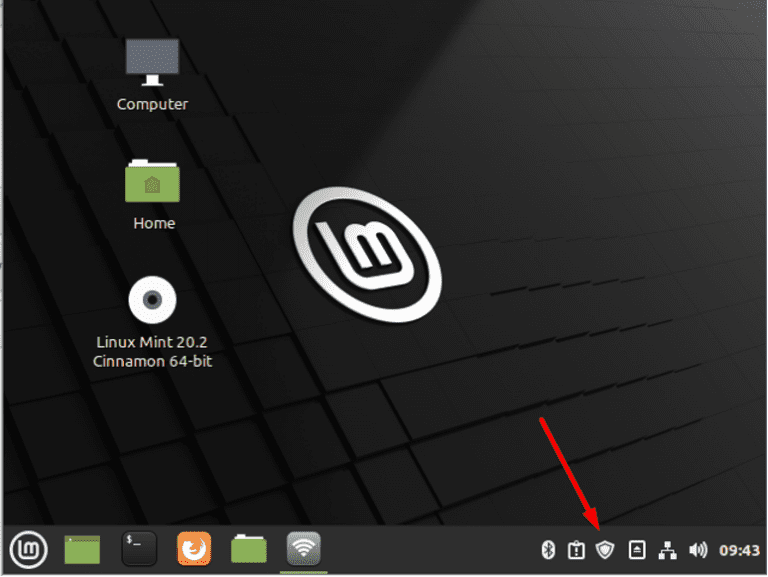Open the Bluetooth tray icon
Viewport: 768px width, 577px height.
click(548, 550)
